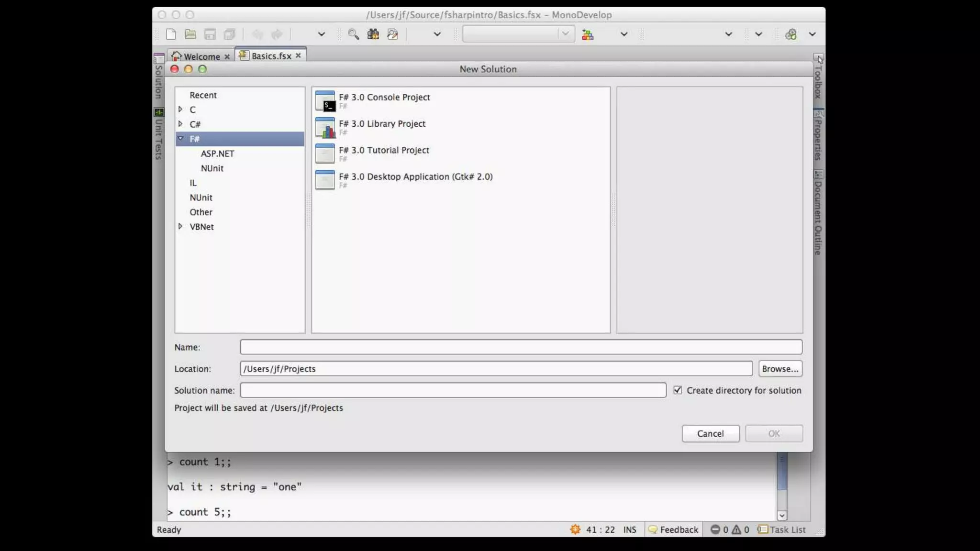Click the Name input field
The height and width of the screenshot is (551, 980).
click(x=521, y=347)
